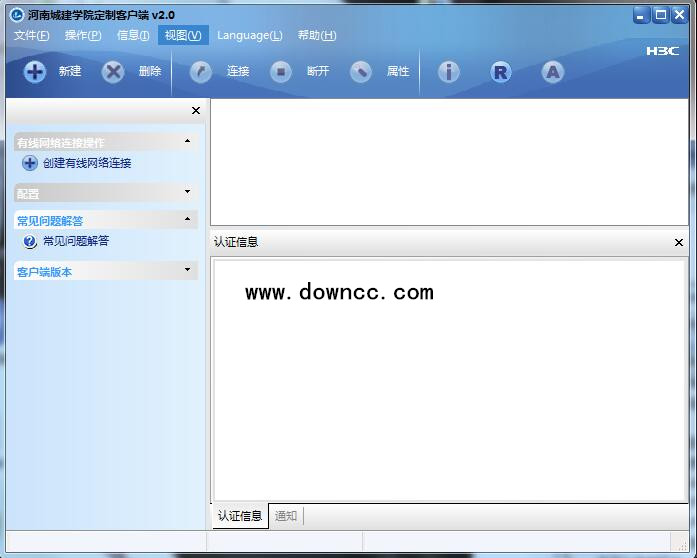This screenshot has height=558, width=697.
Task: Click the Connect (连接) arrow icon
Action: tap(201, 72)
